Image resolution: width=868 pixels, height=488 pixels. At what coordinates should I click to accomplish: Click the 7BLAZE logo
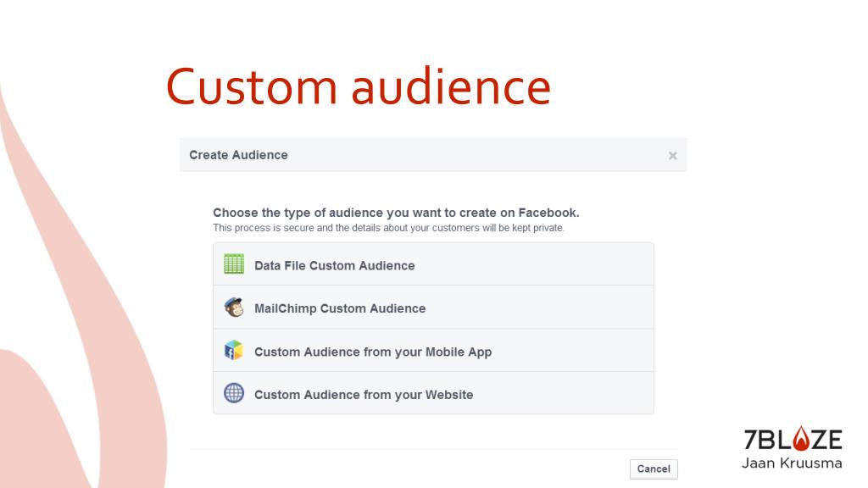(793, 439)
